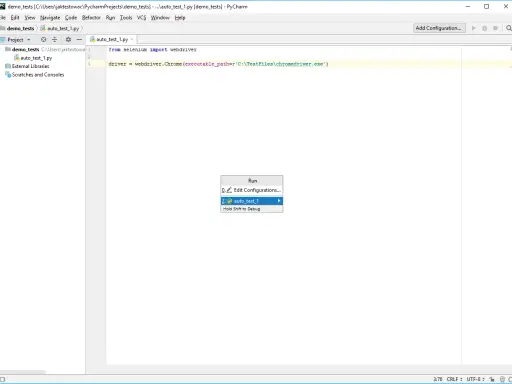Choose Edit Configurations in Run popup

tap(252, 190)
